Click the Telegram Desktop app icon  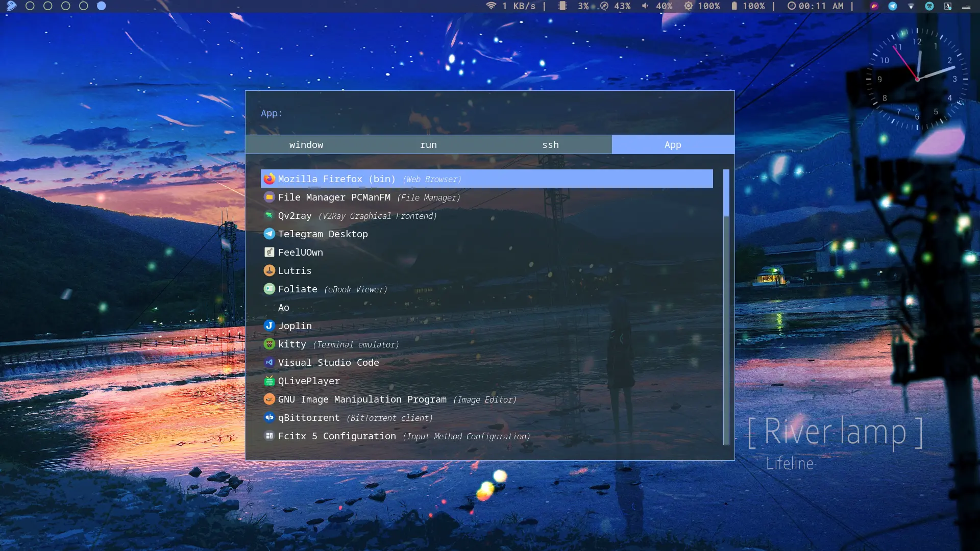(269, 234)
